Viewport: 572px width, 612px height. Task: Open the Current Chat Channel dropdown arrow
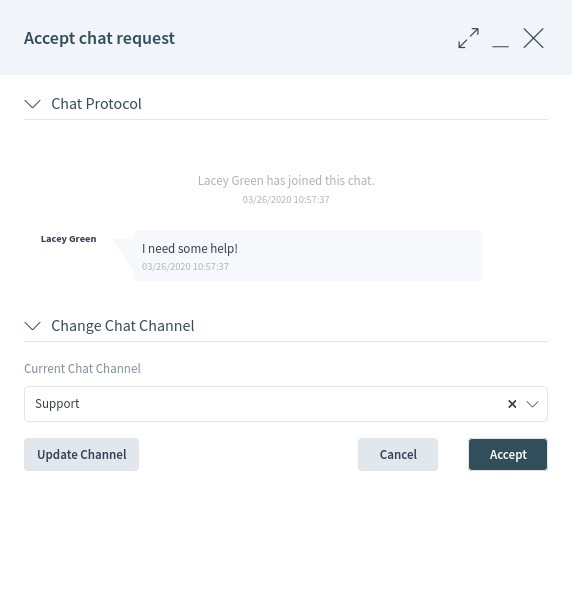pyautogui.click(x=533, y=404)
